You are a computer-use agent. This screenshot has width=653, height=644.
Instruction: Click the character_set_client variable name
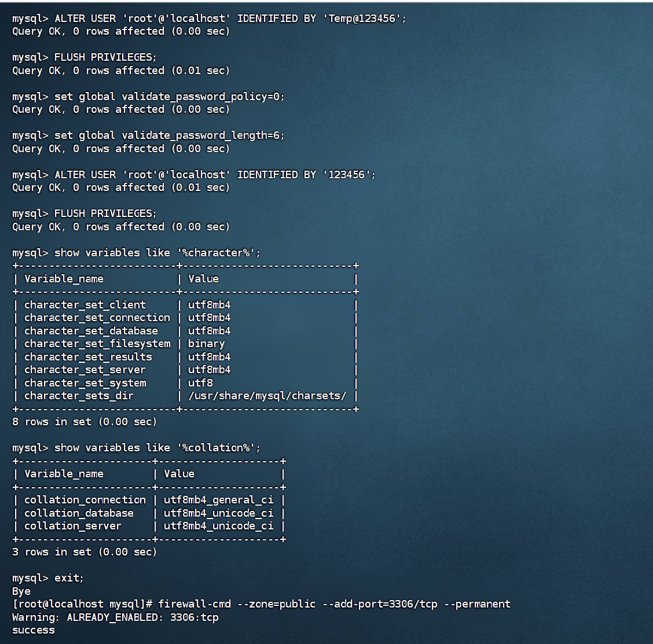pos(85,305)
